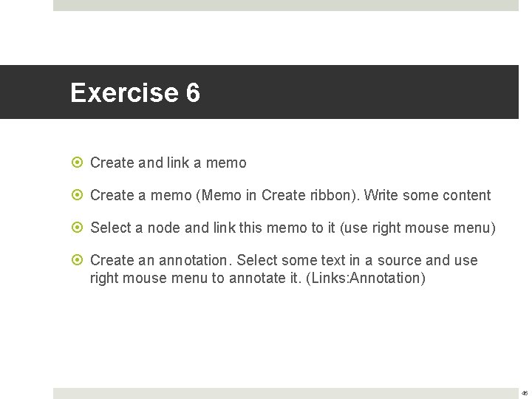532x399 pixels.
Task: Click the 'Exercise 6' slide title
Action: point(135,92)
